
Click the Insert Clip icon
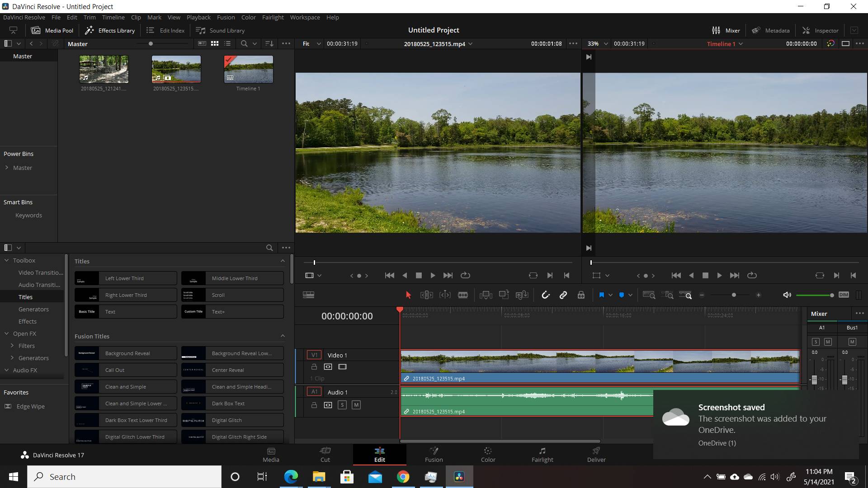(x=486, y=295)
